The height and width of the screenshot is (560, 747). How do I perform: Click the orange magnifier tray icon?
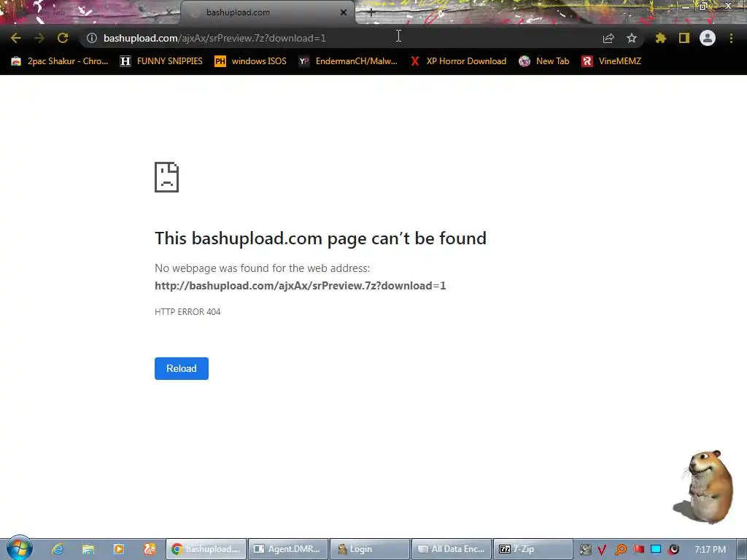pos(620,550)
